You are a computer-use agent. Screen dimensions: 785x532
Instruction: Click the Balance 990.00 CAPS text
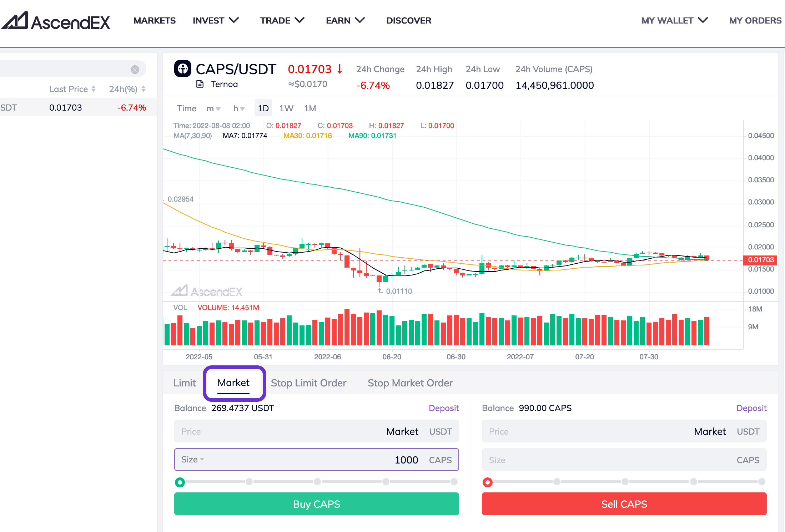click(527, 408)
